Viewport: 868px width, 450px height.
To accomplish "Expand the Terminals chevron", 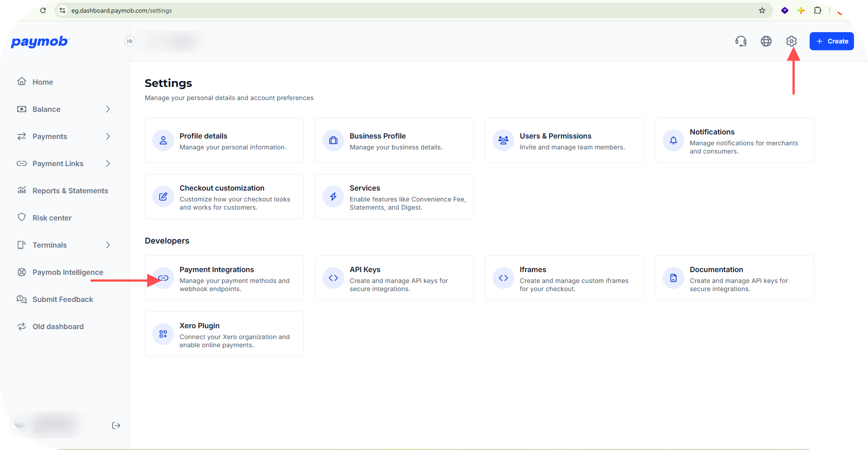I will click(x=108, y=245).
